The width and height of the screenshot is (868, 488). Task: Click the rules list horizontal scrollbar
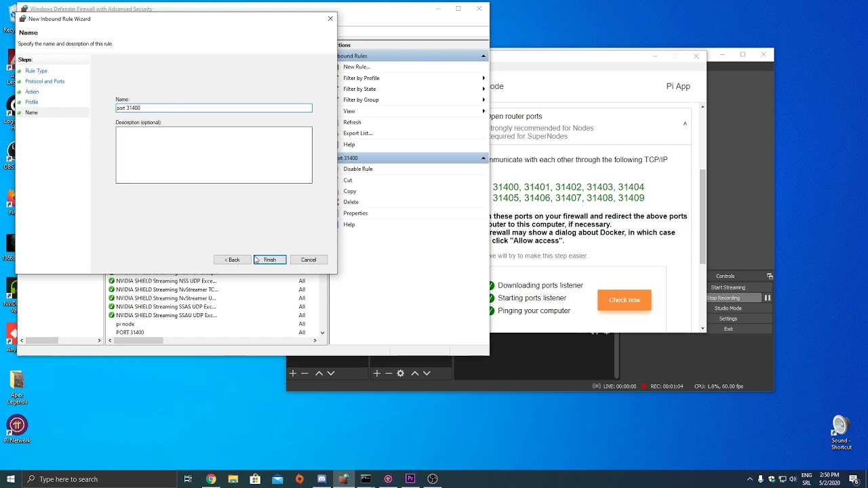(139, 340)
